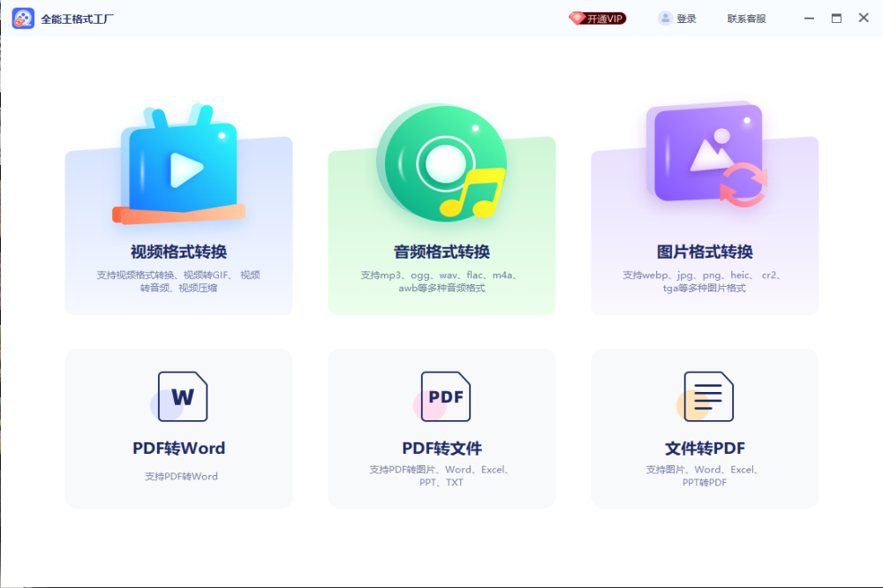This screenshot has height=588, width=883.
Task: Open PDF转Word title
Action: (x=179, y=449)
